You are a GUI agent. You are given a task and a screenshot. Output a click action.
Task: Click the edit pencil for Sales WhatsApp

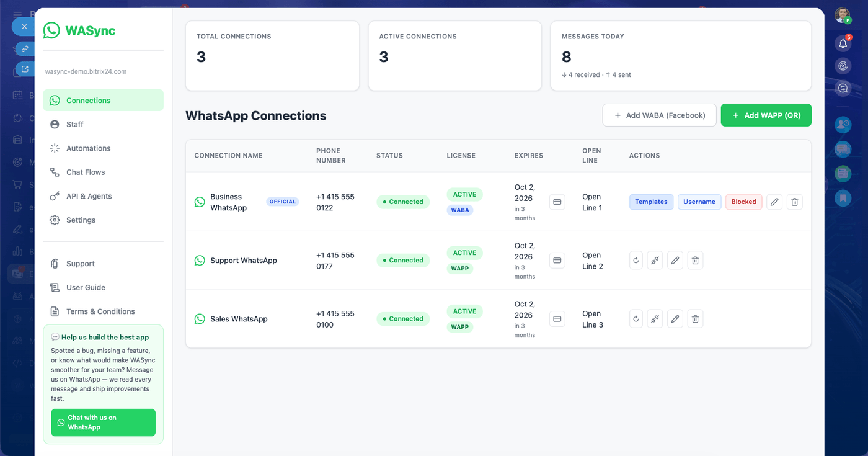click(x=675, y=319)
